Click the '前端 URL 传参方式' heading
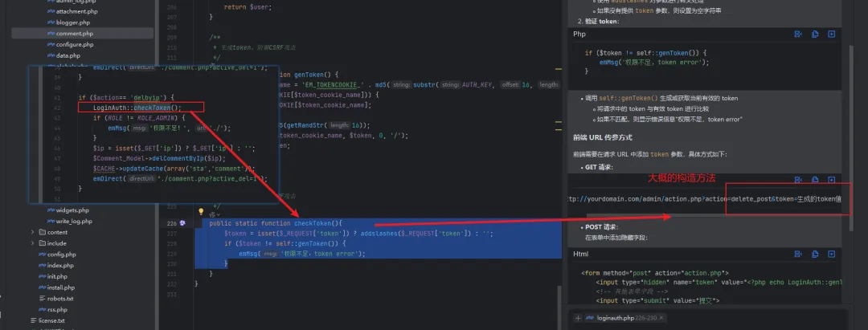The image size is (868, 330). 602,137
